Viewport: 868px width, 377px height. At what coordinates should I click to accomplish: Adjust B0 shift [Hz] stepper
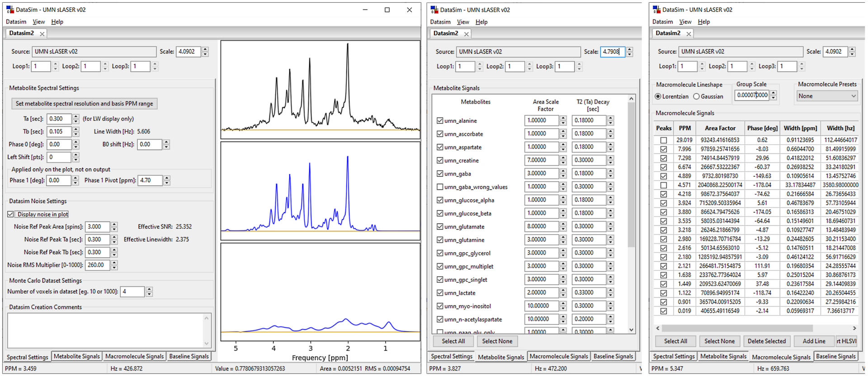(x=166, y=144)
